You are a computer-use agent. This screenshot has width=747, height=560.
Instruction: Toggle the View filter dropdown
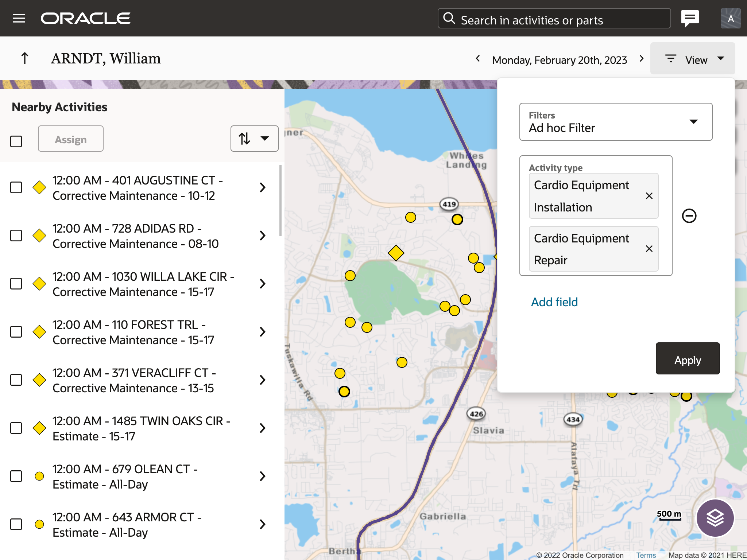click(x=692, y=59)
